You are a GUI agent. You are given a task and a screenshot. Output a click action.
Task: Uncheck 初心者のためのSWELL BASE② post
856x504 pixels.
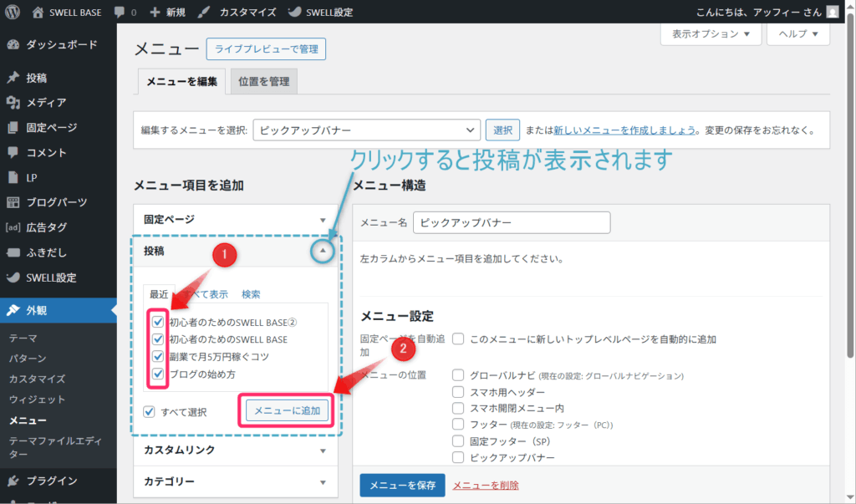pos(158,322)
